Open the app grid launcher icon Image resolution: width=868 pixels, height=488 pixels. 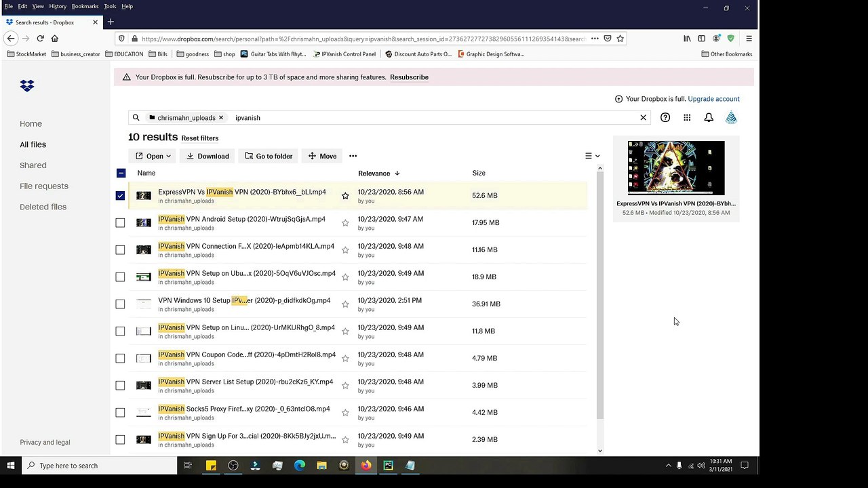[687, 118]
